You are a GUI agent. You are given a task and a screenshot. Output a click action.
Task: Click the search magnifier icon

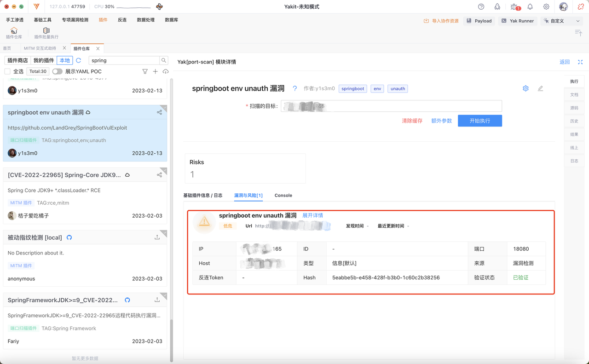[164, 60]
